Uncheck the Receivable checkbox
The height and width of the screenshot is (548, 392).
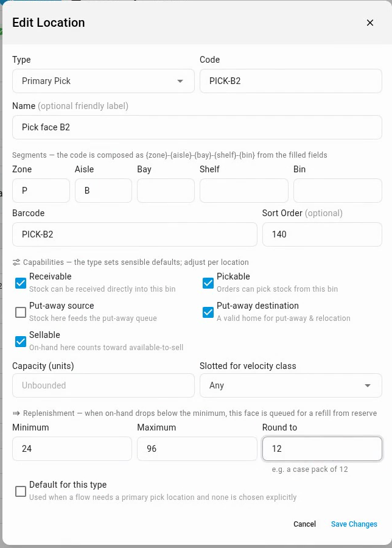(21, 283)
